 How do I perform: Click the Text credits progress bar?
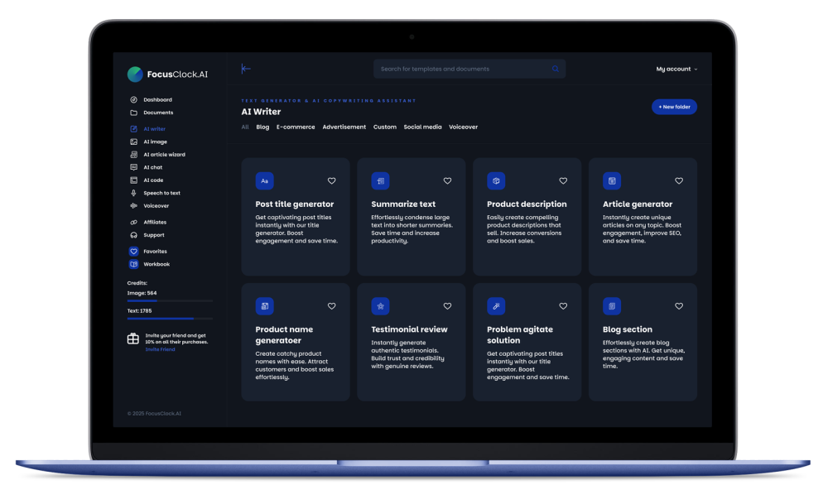170,318
